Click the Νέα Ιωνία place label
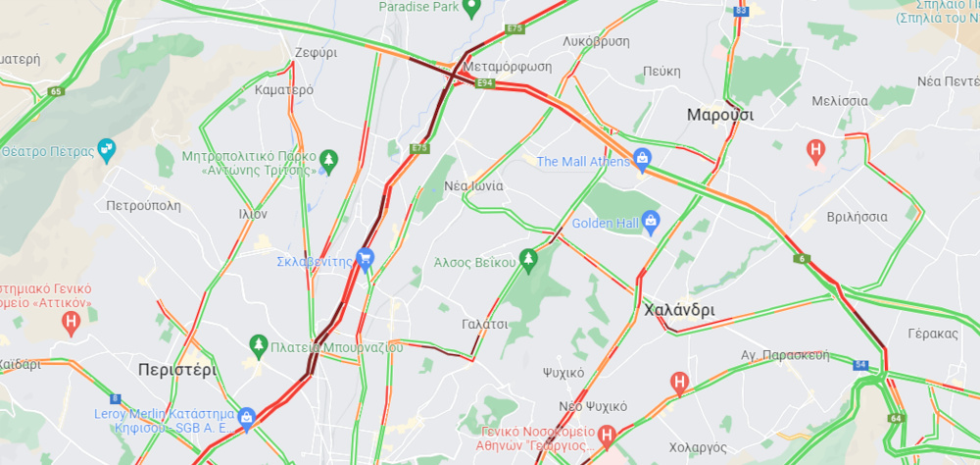 point(473,186)
